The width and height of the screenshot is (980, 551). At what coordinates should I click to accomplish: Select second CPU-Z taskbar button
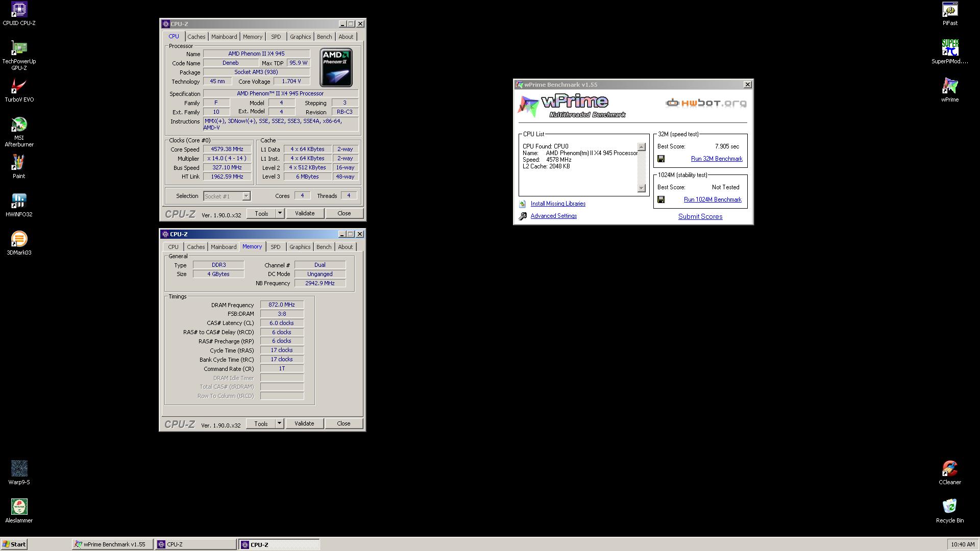point(279,544)
